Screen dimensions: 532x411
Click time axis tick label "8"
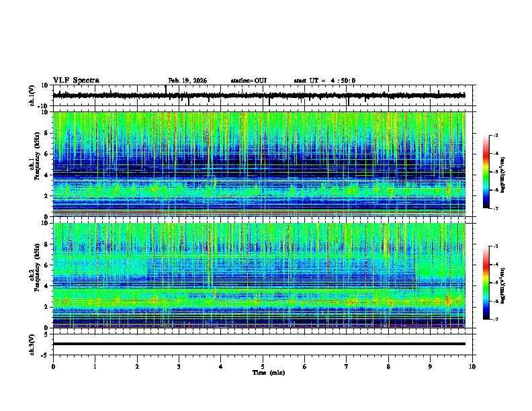click(388, 367)
